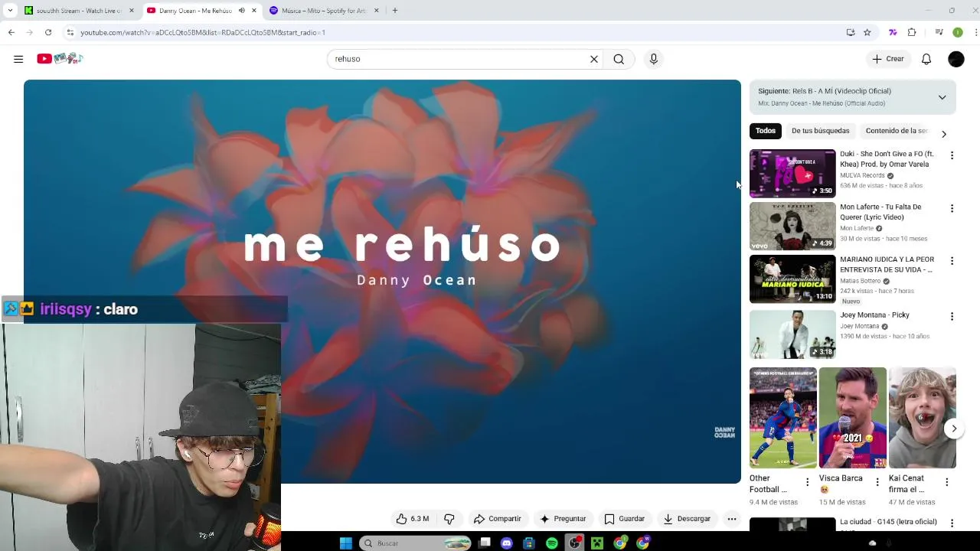Open tab search dropdown in Chrome

[10, 11]
